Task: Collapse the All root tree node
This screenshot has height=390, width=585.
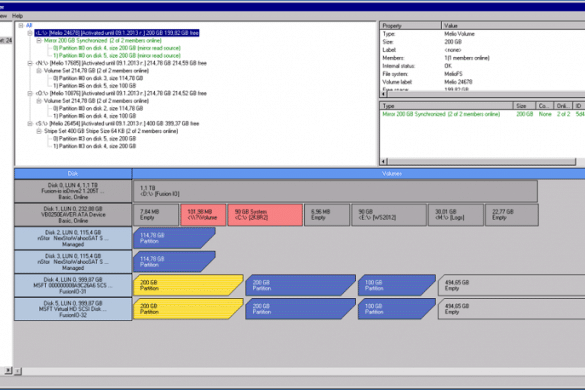Action: [21, 25]
